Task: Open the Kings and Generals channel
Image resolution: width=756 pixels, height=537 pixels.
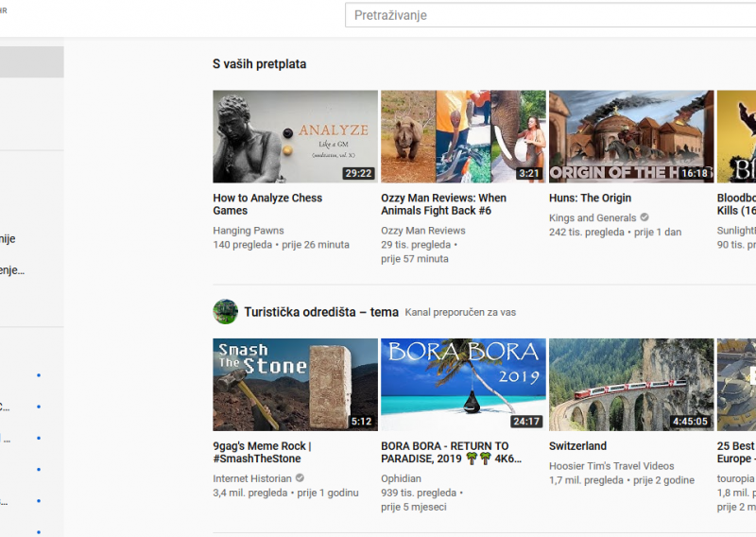Action: coord(593,218)
